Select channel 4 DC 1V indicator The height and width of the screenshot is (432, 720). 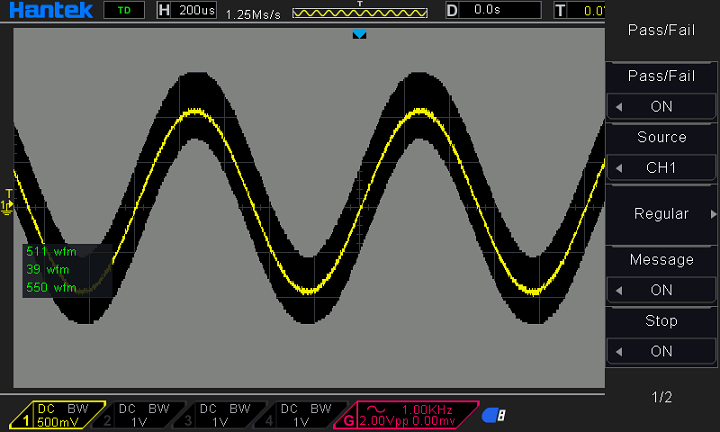301,415
